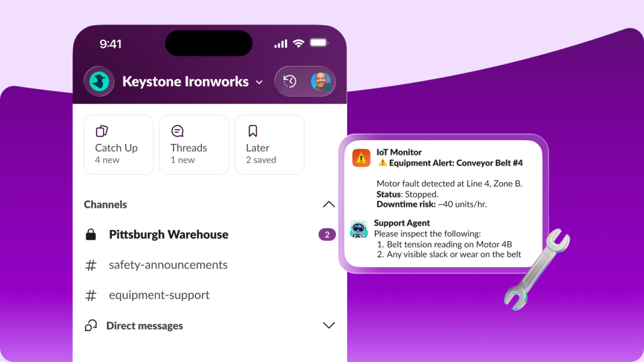Viewport: 644px width, 362px height.
Task: Open the Keystone Ironworks workspace logo
Action: pyautogui.click(x=99, y=81)
